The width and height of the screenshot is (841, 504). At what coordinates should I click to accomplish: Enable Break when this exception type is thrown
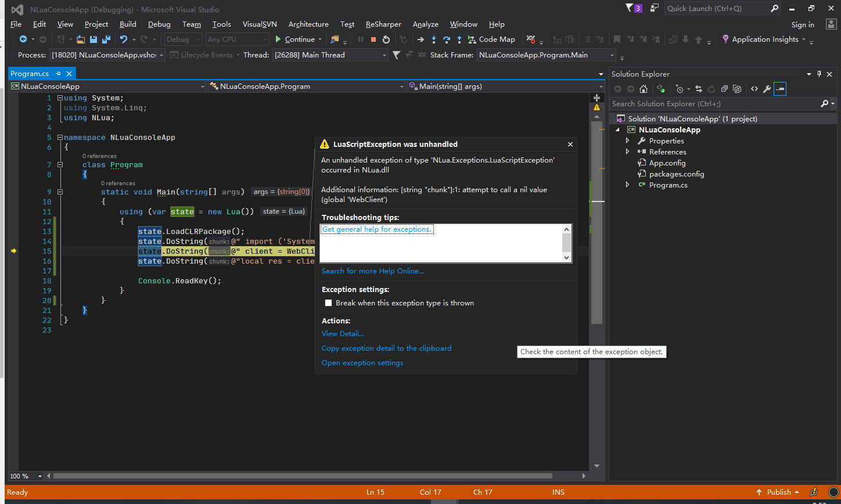329,303
